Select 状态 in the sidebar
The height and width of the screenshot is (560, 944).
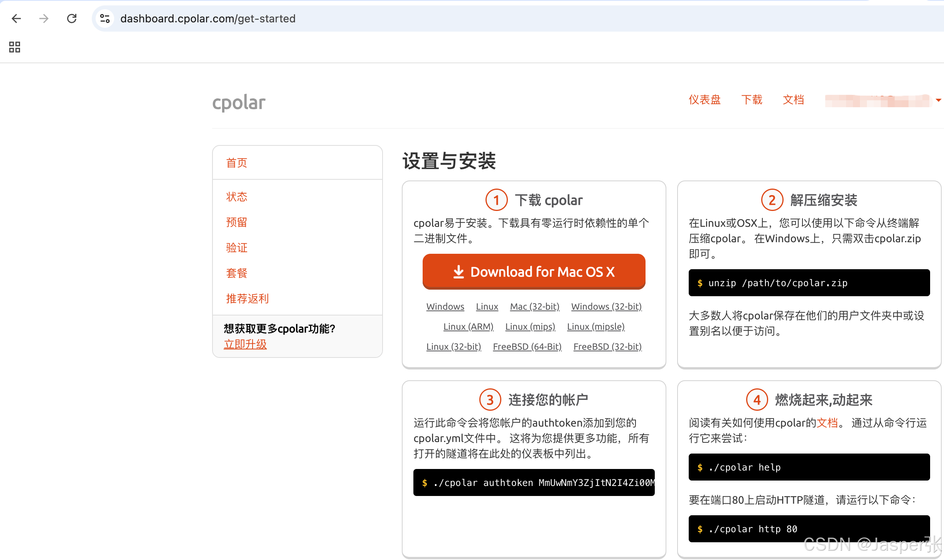click(x=236, y=197)
